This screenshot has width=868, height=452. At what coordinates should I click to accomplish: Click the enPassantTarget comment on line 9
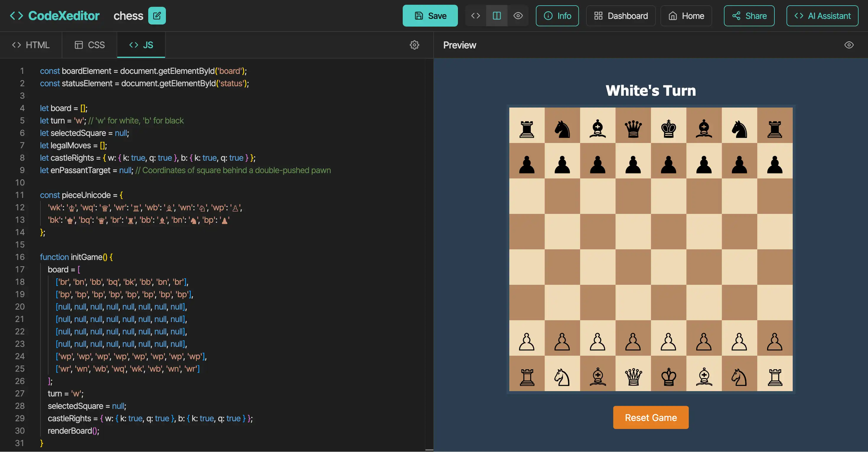click(x=233, y=170)
